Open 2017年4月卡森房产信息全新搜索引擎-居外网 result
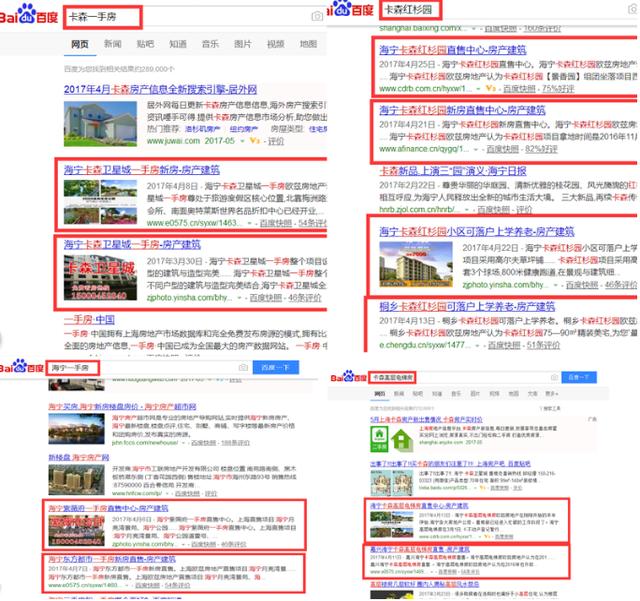The image size is (640, 601). click(160, 89)
